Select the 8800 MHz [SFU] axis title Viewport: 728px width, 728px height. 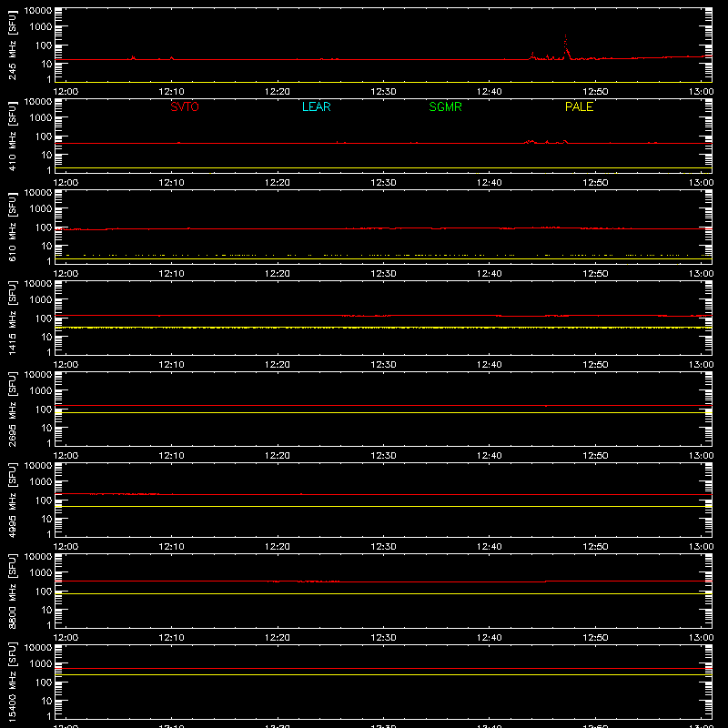13,591
